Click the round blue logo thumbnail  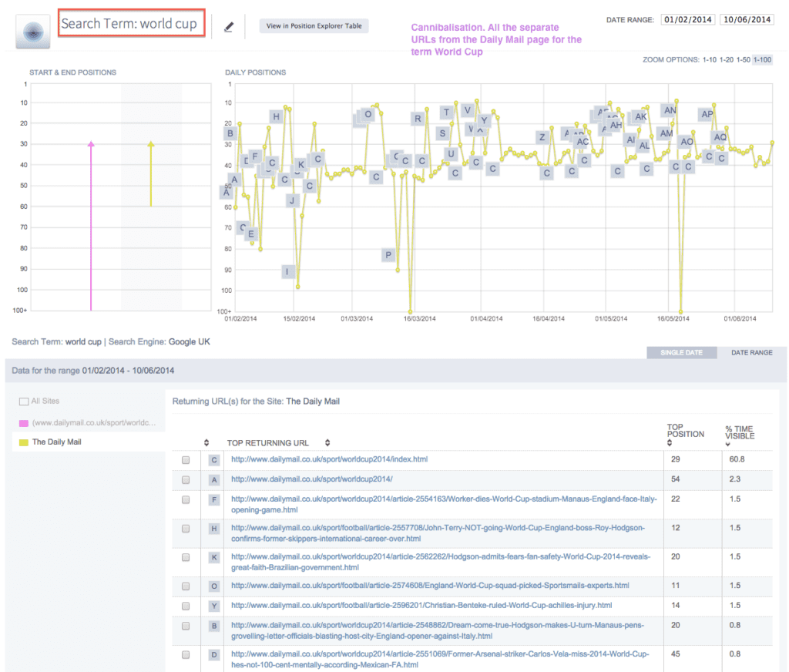tap(33, 32)
